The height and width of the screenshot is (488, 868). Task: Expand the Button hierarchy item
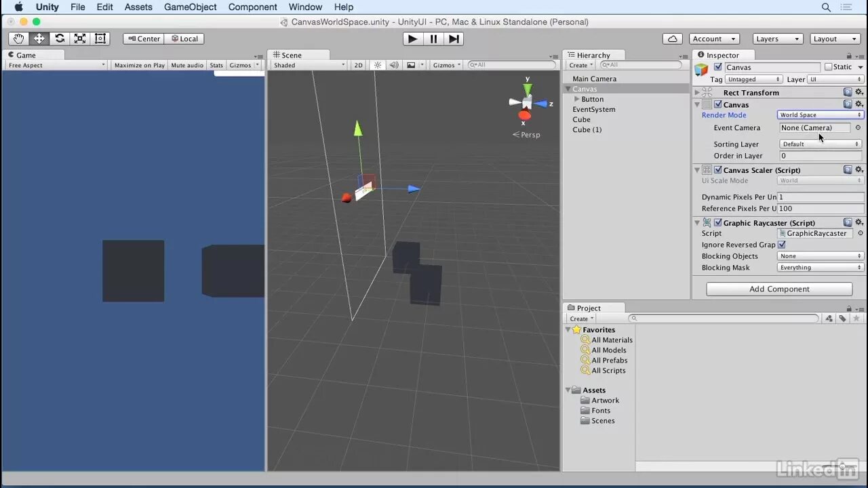click(576, 99)
